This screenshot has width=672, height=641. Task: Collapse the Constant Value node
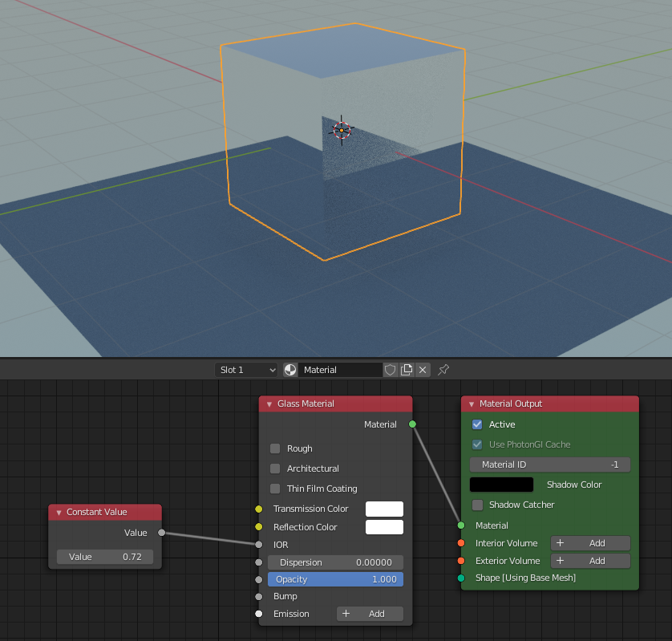pyautogui.click(x=59, y=512)
